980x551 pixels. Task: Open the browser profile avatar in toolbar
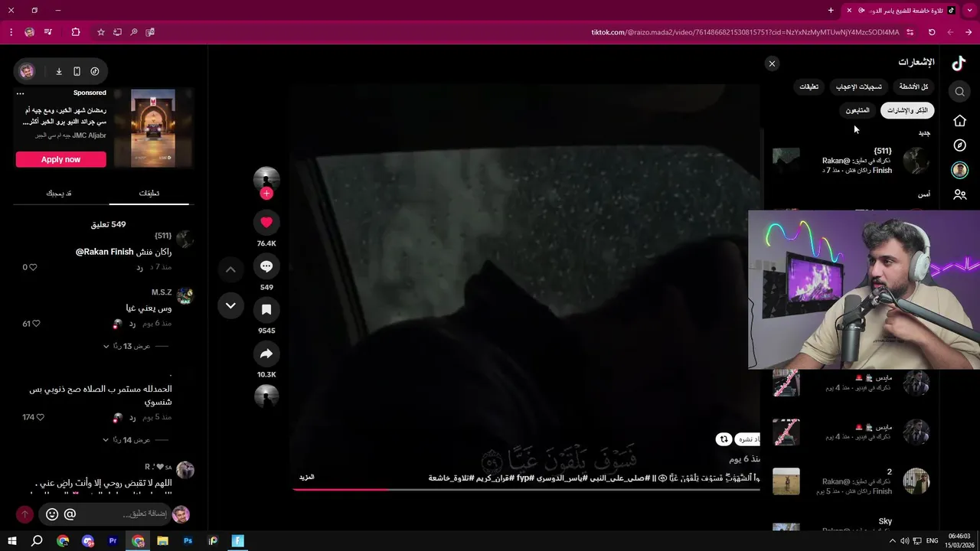tap(29, 32)
